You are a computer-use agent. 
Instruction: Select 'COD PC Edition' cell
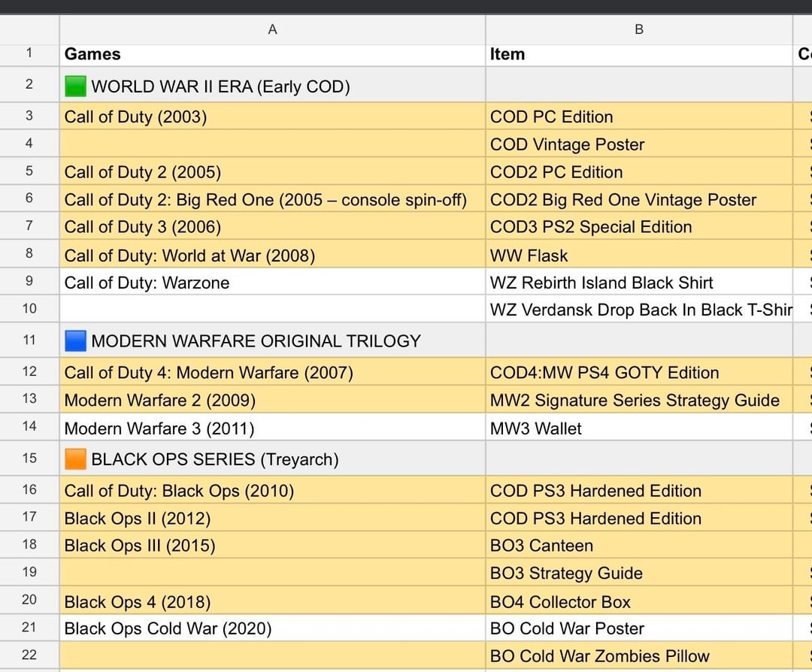point(639,117)
